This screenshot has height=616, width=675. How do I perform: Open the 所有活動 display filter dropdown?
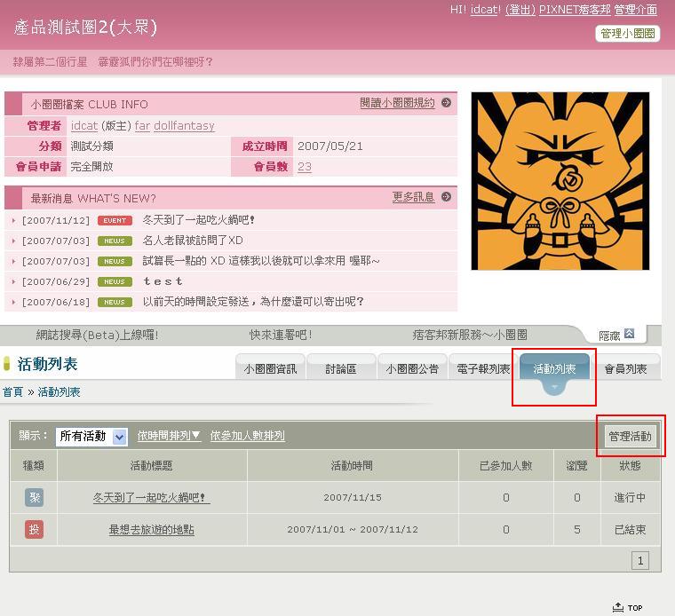pos(91,437)
